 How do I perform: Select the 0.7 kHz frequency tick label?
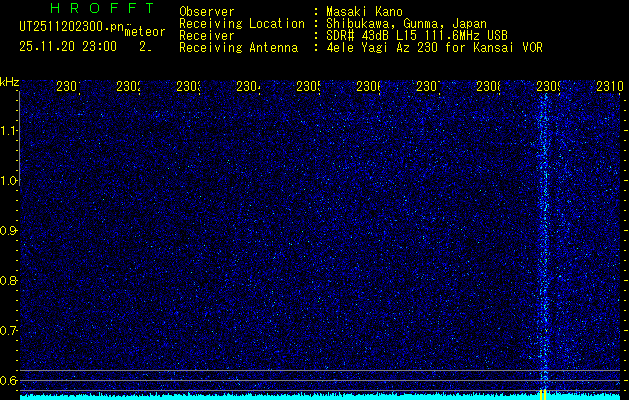tap(9, 330)
